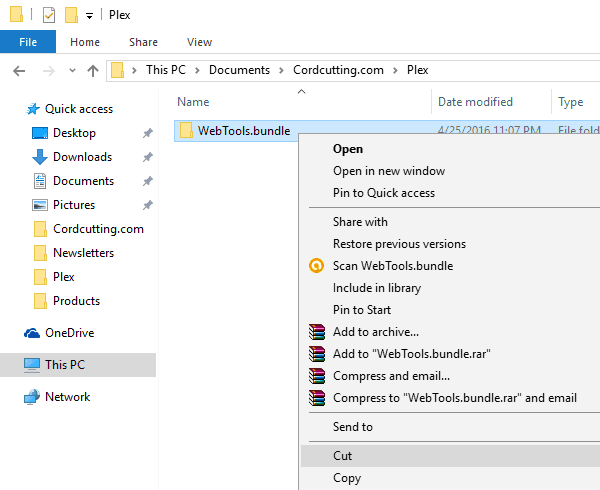Screen dimensions: 600x490
Task: Click the WebTools.bundle folder icon
Action: coord(186,130)
